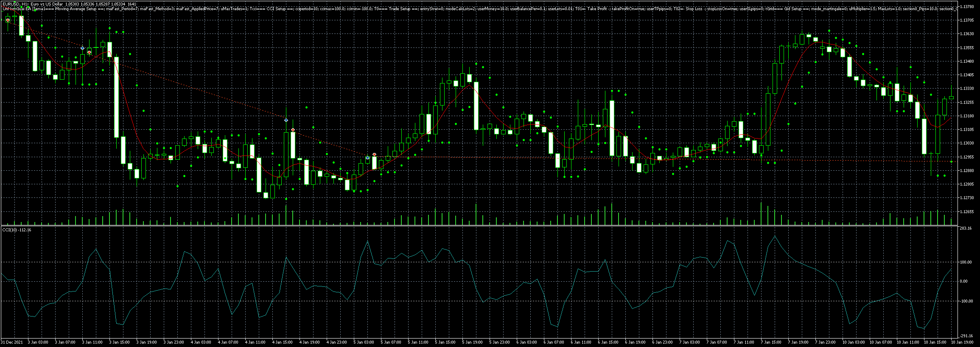980x347 pixels.
Task: Click the 6 Jan 03:00 time axis label
Action: coord(526,342)
